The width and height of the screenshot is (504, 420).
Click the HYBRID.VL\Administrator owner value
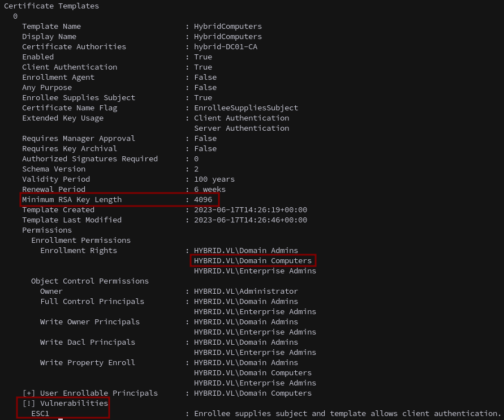pos(245,292)
